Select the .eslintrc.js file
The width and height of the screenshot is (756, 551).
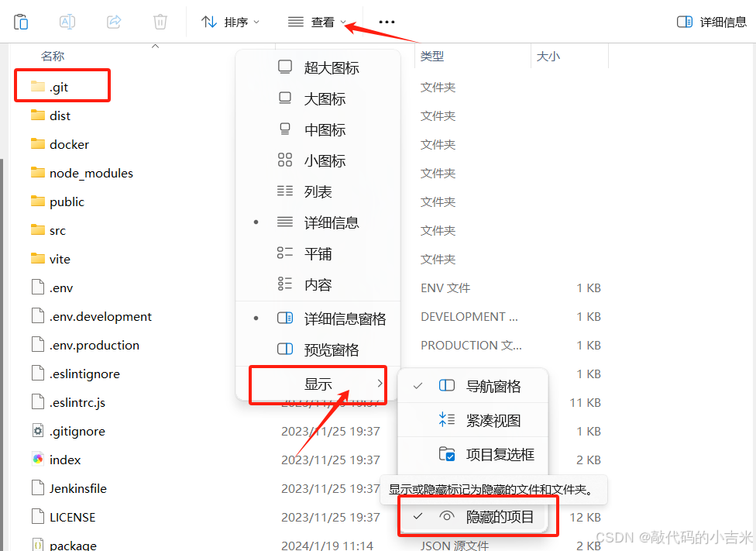click(x=68, y=402)
